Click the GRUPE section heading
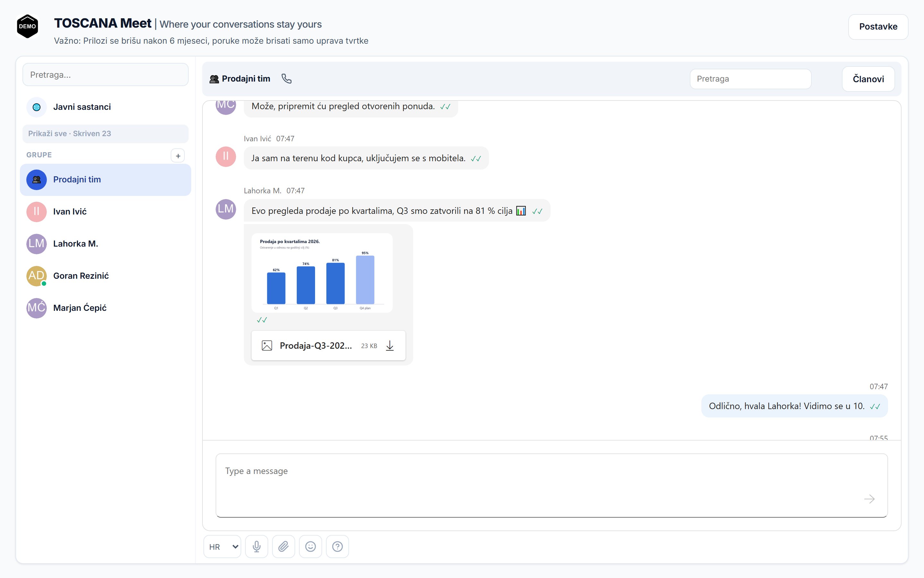The width and height of the screenshot is (924, 578). (x=39, y=155)
